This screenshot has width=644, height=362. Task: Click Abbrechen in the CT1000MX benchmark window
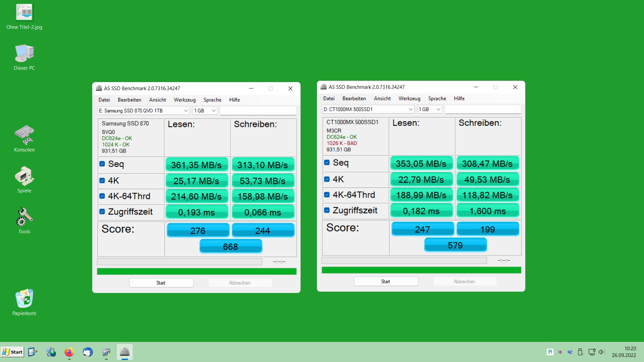(x=465, y=282)
